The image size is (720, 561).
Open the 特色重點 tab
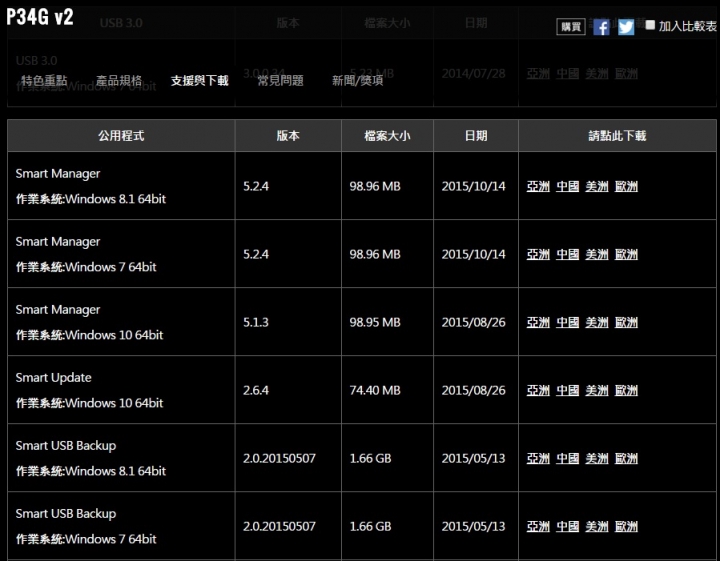coord(44,81)
